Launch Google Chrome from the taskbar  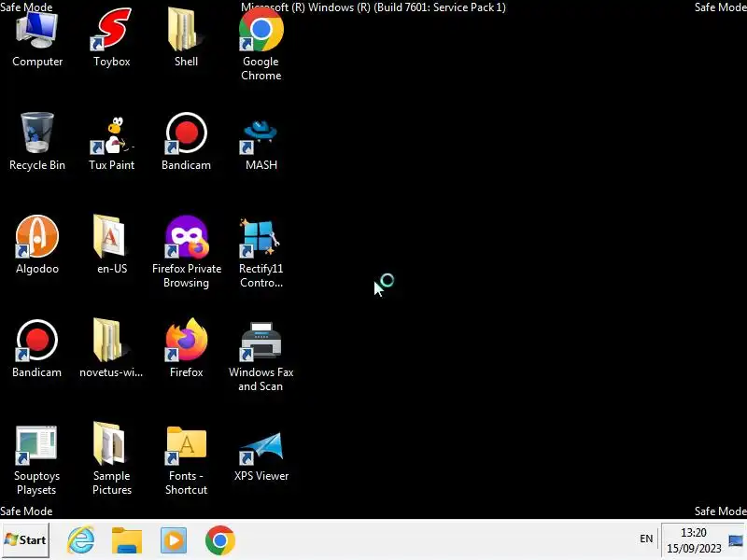[x=220, y=540]
